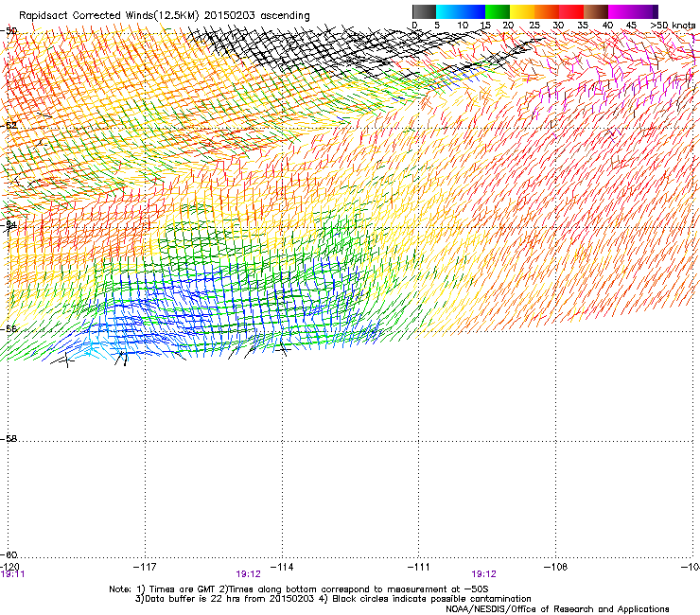
Task: Click the -58 latitude axis label
Action: coord(9,439)
